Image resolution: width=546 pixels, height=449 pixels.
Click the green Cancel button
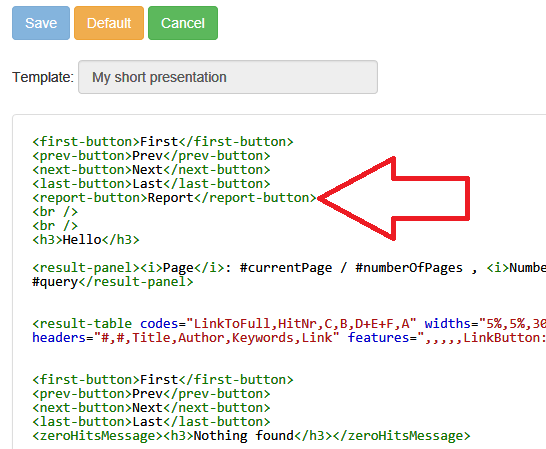click(x=183, y=23)
